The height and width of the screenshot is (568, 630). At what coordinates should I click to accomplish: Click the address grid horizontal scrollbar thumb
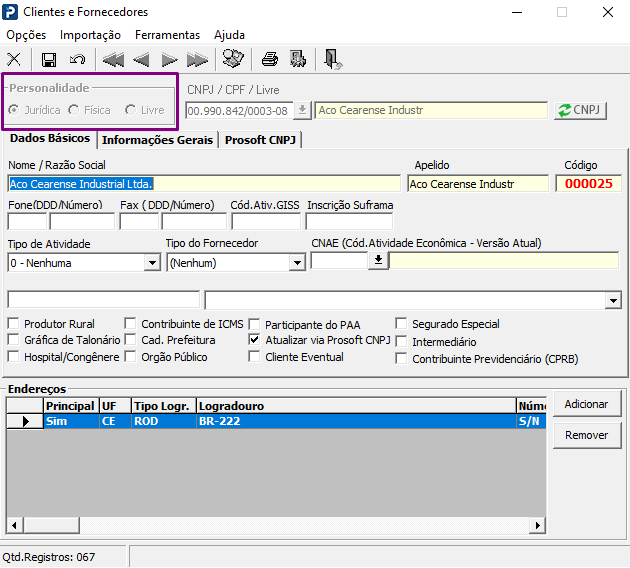(x=51, y=525)
